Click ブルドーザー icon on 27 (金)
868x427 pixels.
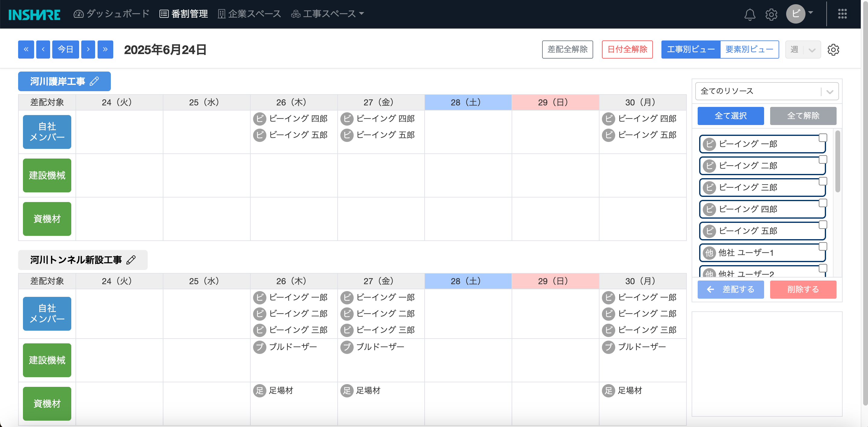tap(347, 347)
